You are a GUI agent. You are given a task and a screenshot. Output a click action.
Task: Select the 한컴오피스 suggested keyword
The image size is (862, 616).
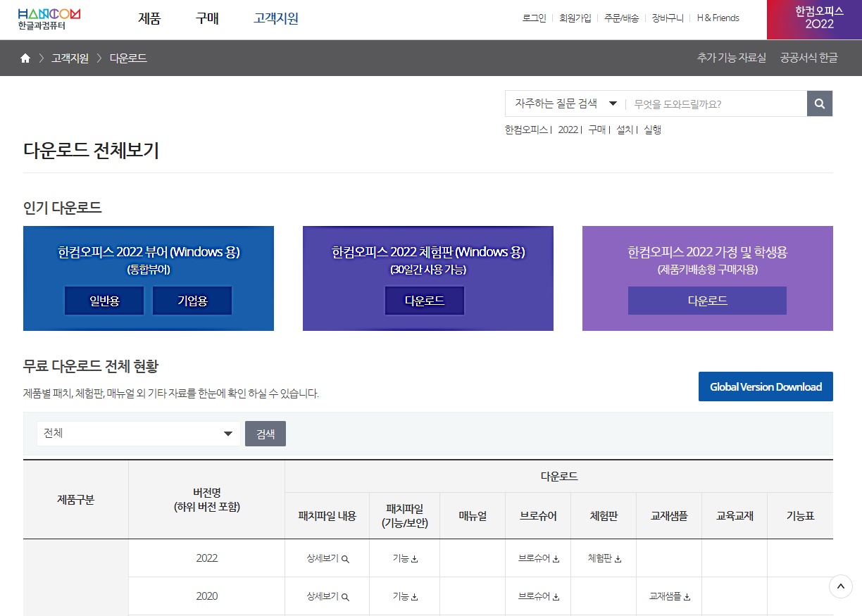(526, 130)
